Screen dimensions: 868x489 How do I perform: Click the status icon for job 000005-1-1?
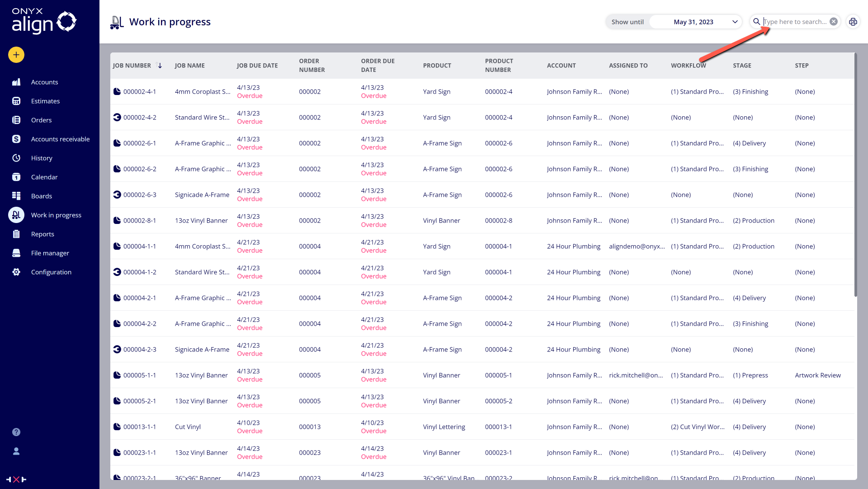pyautogui.click(x=117, y=375)
